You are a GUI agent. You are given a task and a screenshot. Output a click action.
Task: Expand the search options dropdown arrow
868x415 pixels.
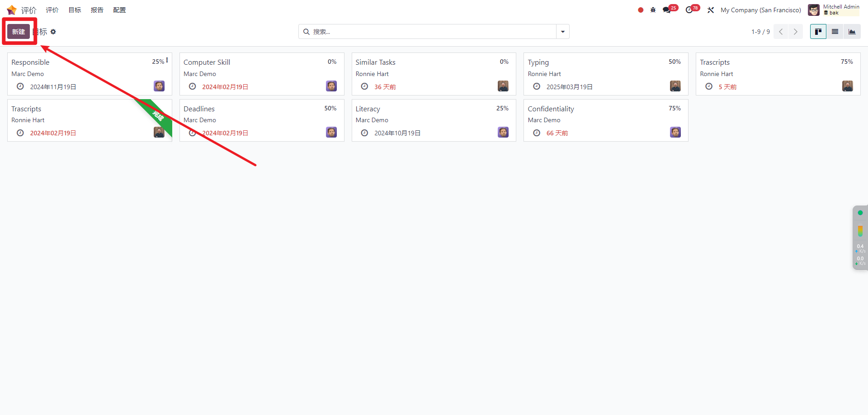pos(563,32)
